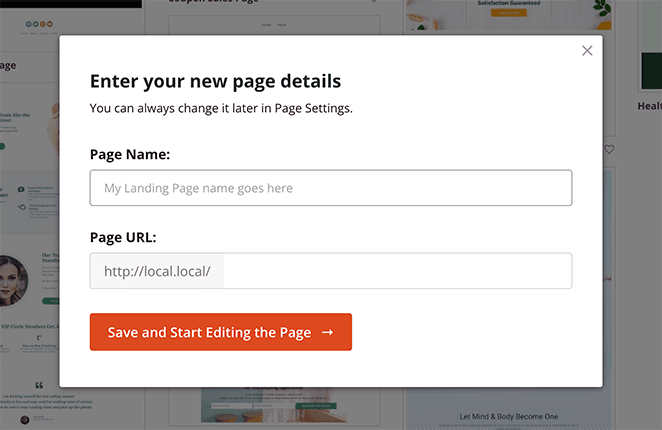Focus the Page URL slug field

397,271
